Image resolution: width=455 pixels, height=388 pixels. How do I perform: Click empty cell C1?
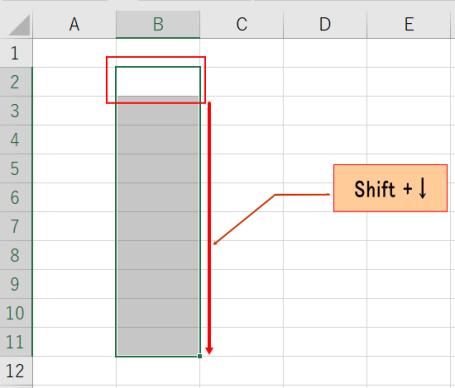(242, 53)
